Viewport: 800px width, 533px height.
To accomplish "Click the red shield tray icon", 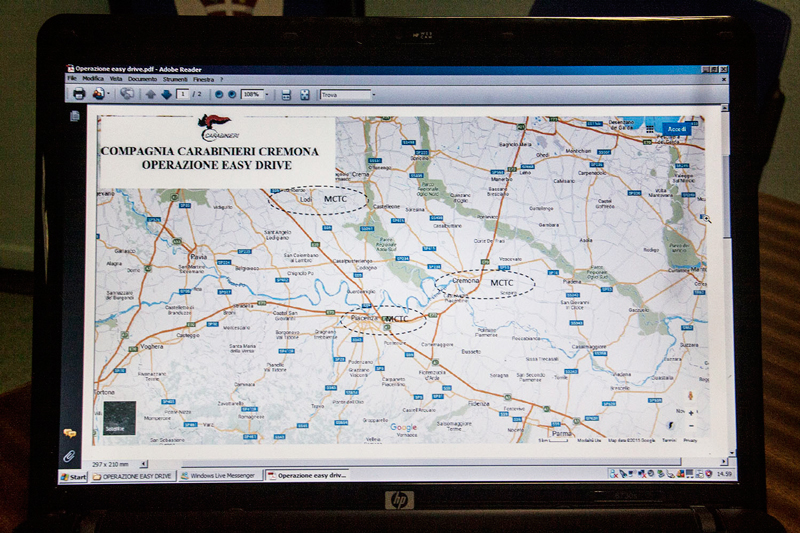I will click(x=709, y=474).
